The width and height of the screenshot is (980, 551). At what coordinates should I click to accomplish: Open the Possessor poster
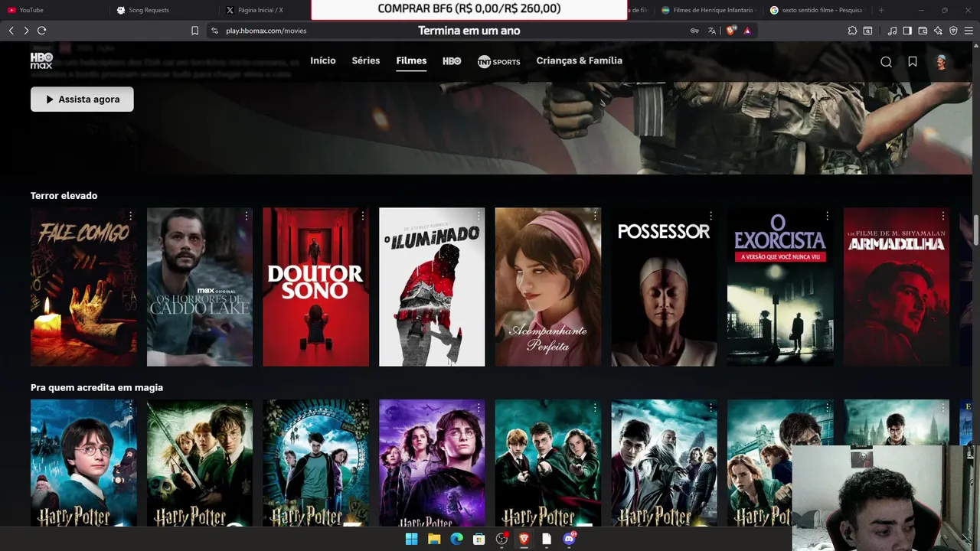click(664, 287)
